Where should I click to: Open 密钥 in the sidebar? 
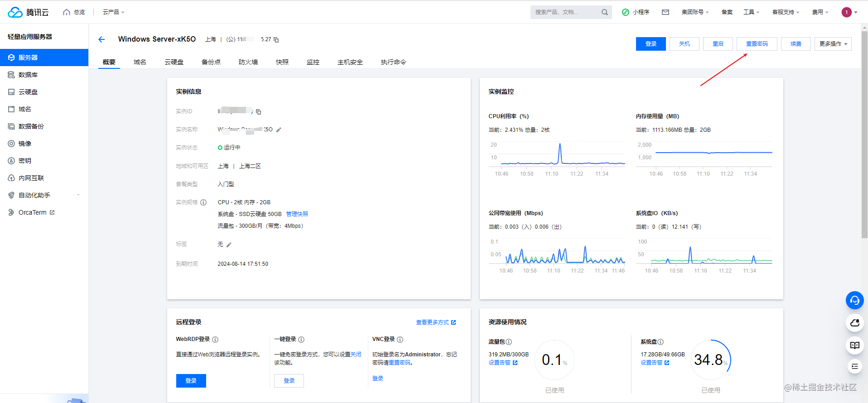click(x=44, y=161)
